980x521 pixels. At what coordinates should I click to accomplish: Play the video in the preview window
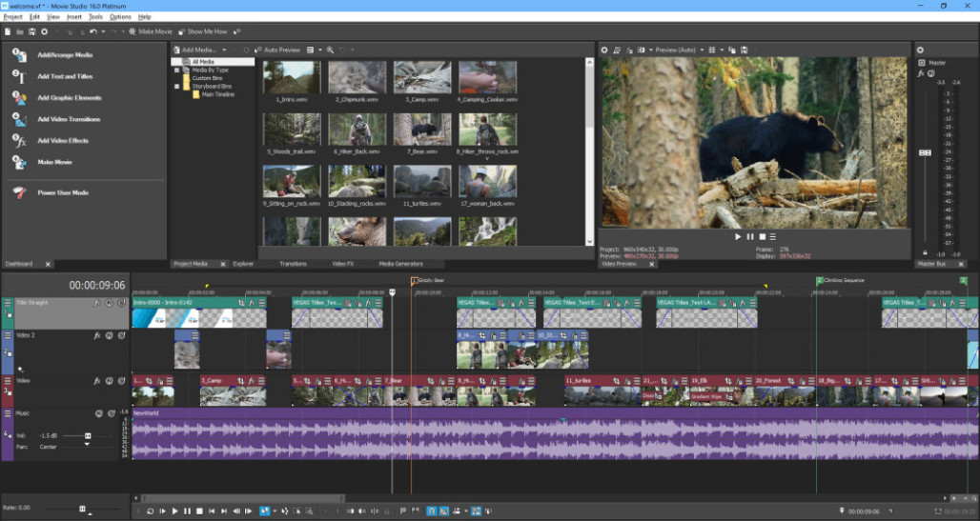click(738, 237)
